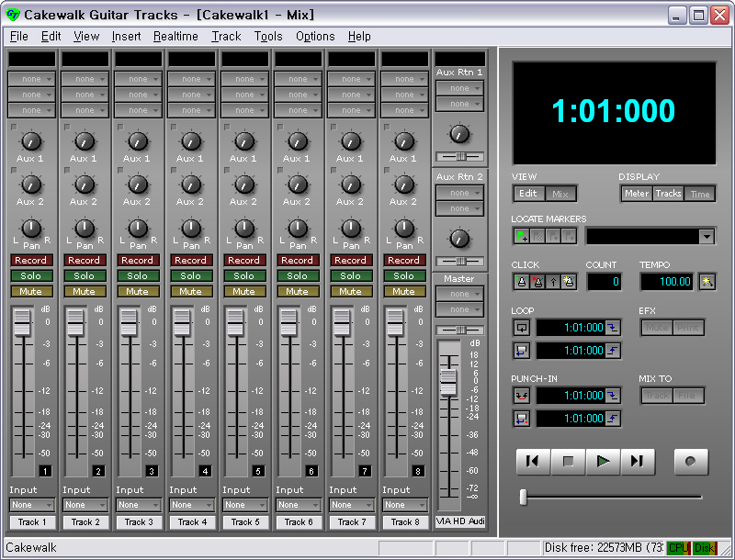The image size is (735, 560).
Task: Solo Track 7
Action: coord(351,275)
